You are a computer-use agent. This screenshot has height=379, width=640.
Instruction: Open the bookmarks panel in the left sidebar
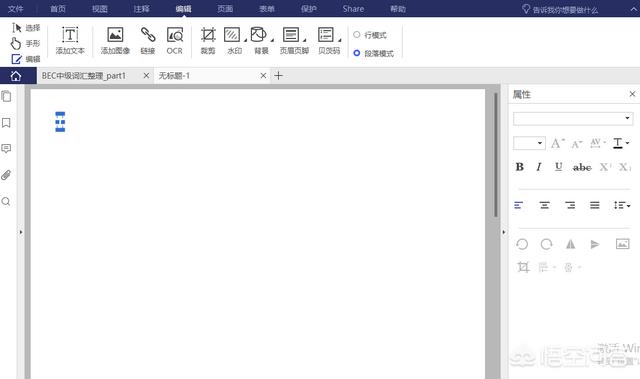[x=6, y=123]
